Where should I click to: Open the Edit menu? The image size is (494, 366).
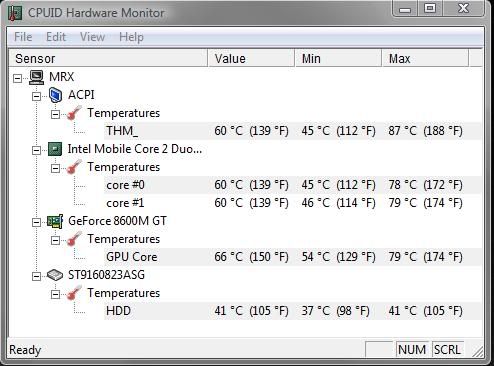click(56, 37)
